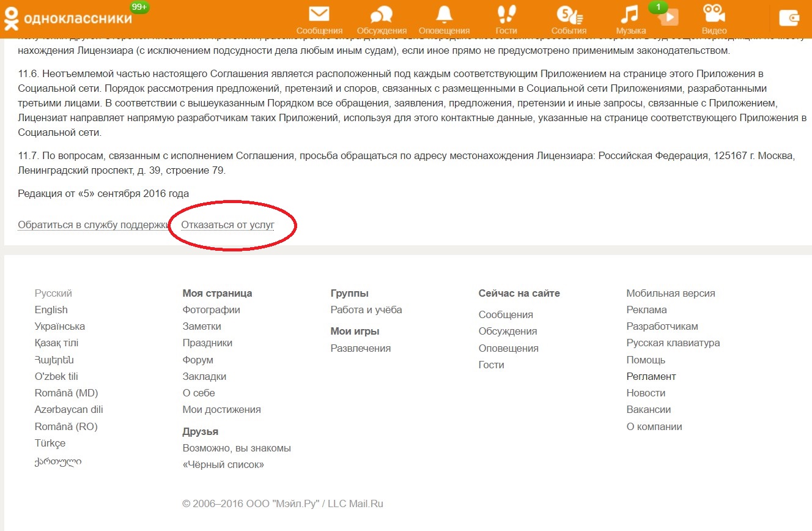This screenshot has width=812, height=531.
Task: Open События rating hand icon
Action: click(x=569, y=14)
